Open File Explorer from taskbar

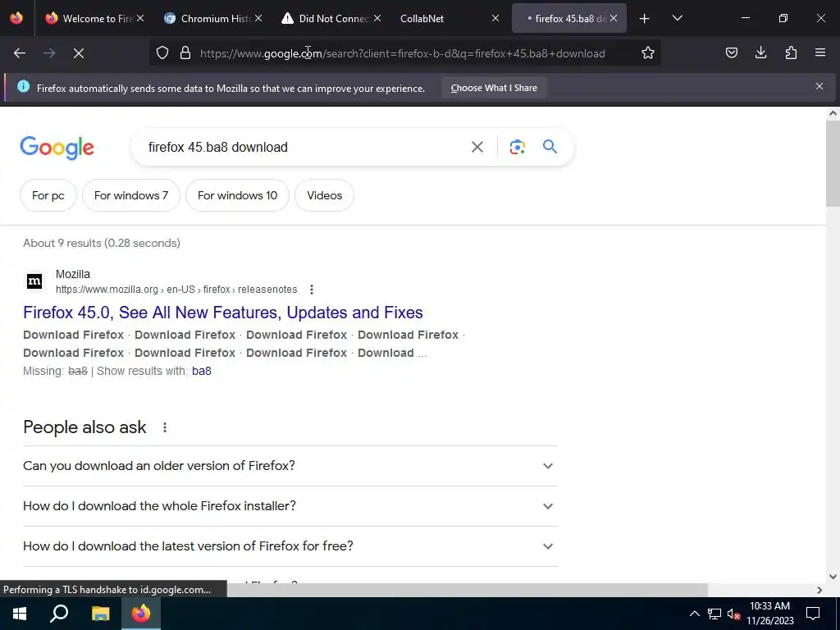pos(100,614)
